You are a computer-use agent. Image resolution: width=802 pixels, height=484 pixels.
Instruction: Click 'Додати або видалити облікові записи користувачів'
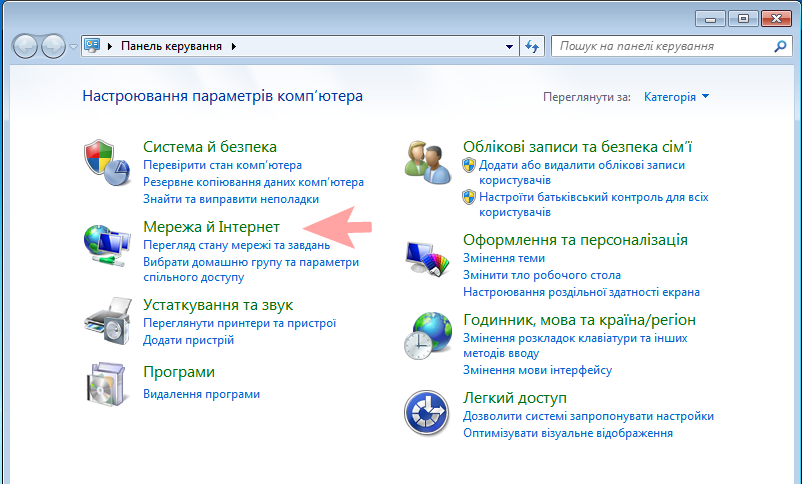pyautogui.click(x=582, y=172)
